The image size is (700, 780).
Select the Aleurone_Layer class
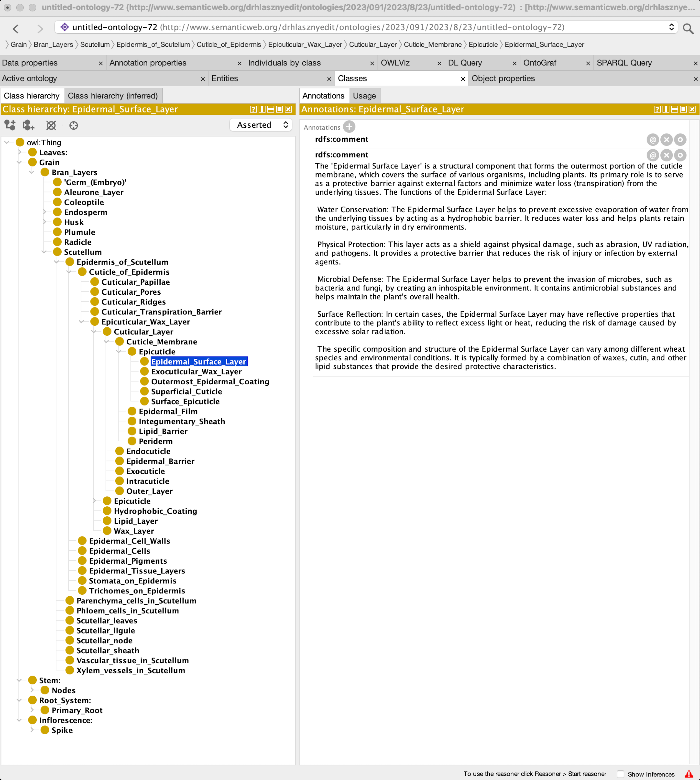click(93, 192)
